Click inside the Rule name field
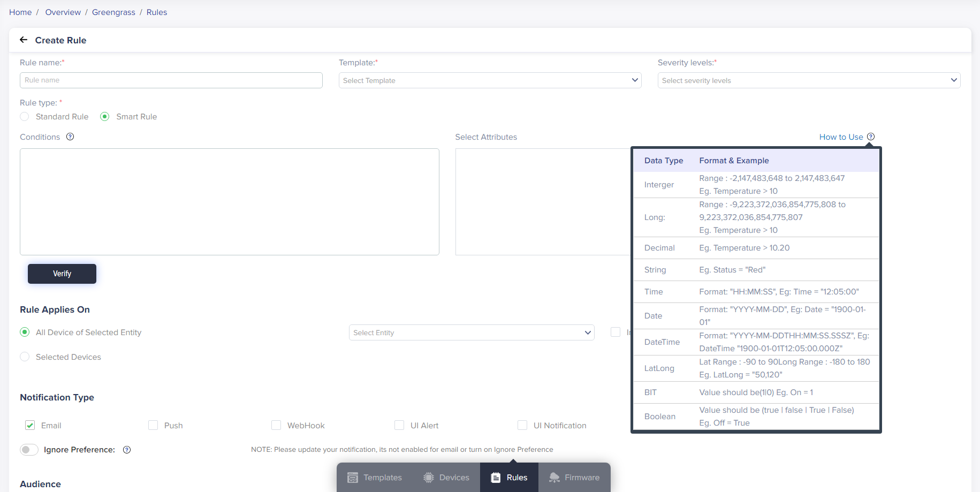Image resolution: width=980 pixels, height=492 pixels. [170, 80]
